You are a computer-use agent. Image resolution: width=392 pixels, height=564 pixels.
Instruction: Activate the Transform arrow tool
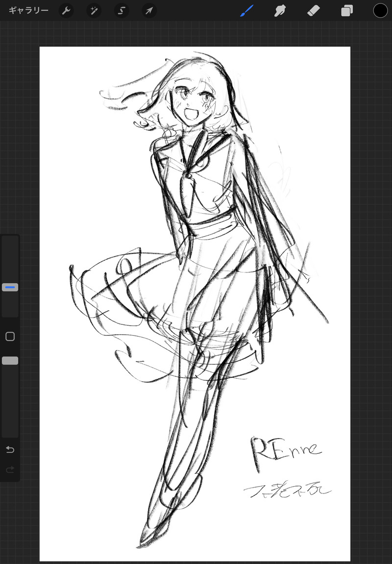click(x=149, y=11)
